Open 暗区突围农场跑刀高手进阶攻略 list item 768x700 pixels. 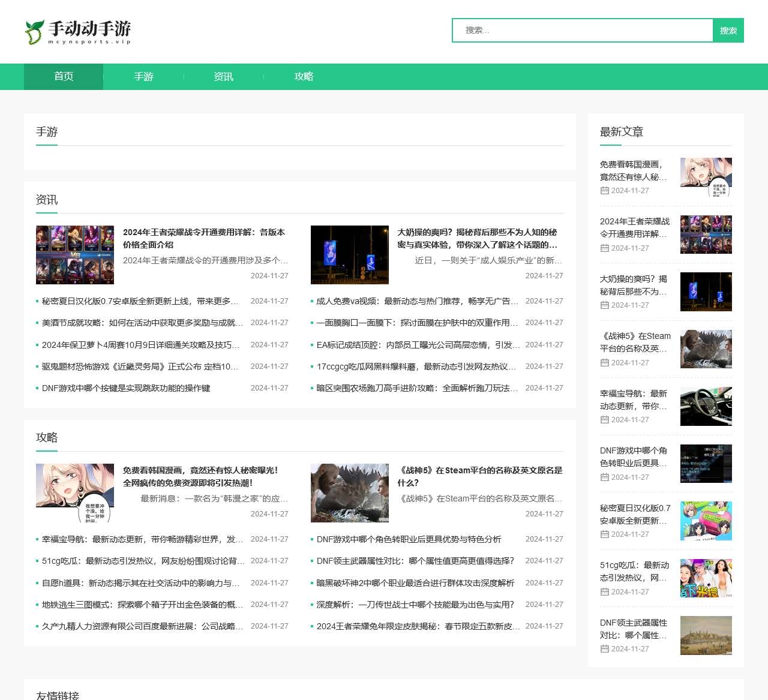pos(418,388)
